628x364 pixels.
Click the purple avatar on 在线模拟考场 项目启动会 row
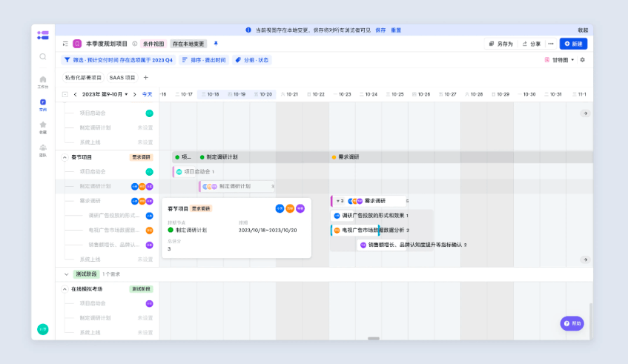[x=149, y=303]
